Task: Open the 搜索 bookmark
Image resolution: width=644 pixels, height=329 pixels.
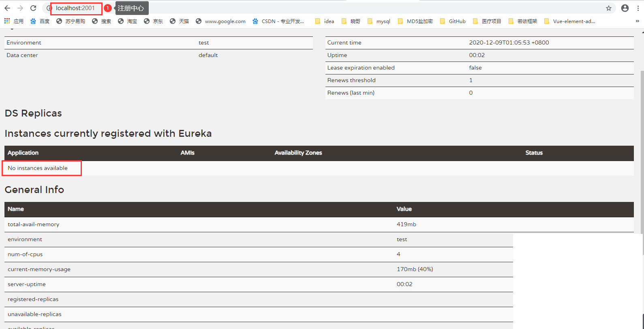Action: 101,21
